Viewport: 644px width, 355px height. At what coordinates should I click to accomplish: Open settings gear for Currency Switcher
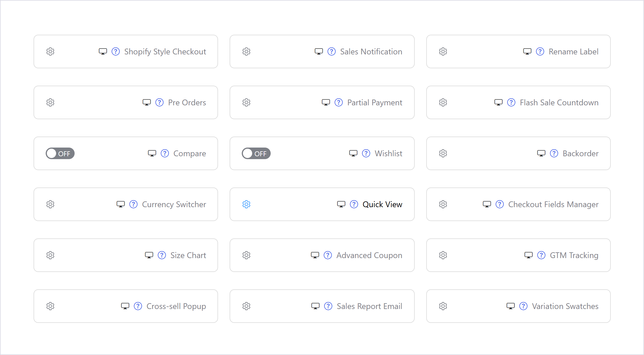pos(50,204)
